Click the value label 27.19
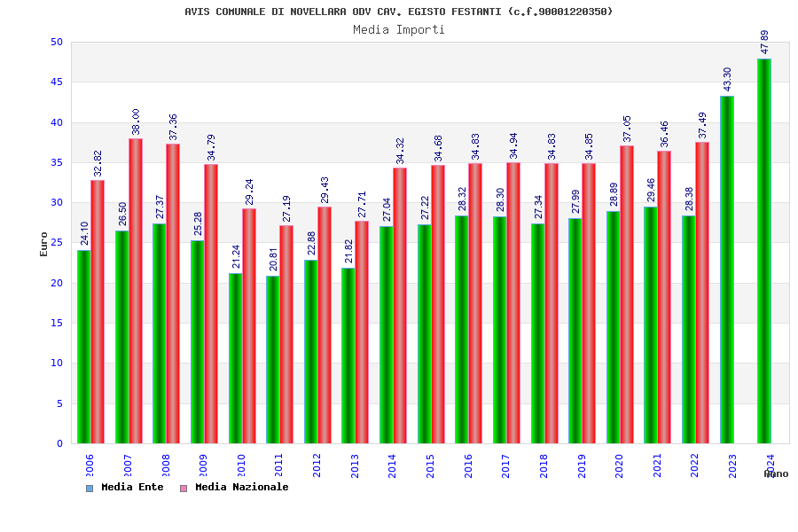798x532 pixels. 286,208
